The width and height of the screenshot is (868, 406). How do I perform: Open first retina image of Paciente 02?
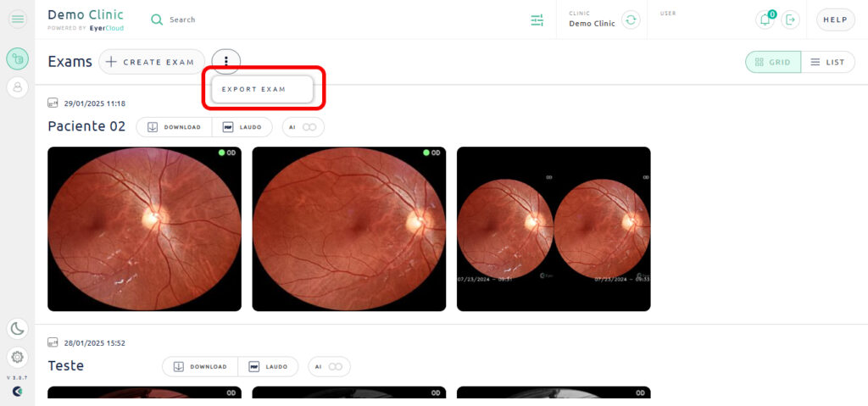point(144,229)
